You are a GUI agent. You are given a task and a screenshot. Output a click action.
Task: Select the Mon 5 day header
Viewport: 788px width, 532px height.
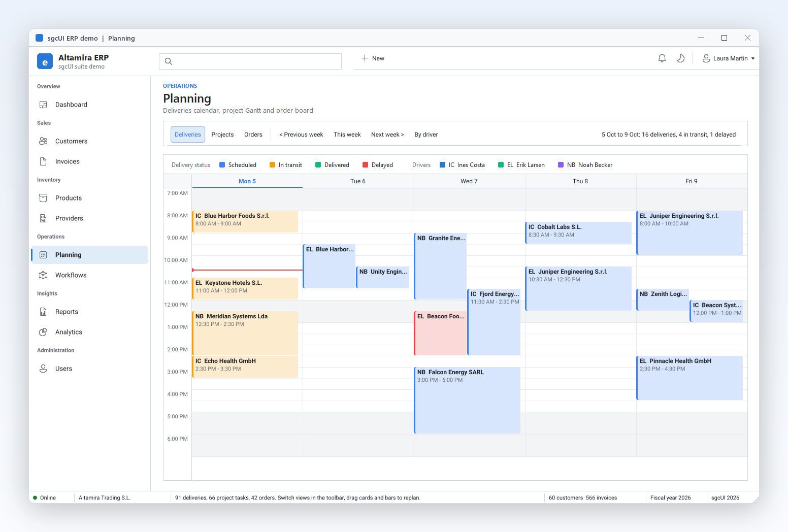click(x=247, y=181)
